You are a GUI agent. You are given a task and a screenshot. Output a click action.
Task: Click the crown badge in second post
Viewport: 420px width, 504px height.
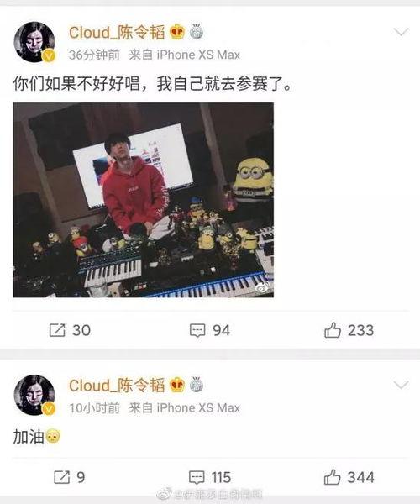pyautogui.click(x=177, y=385)
